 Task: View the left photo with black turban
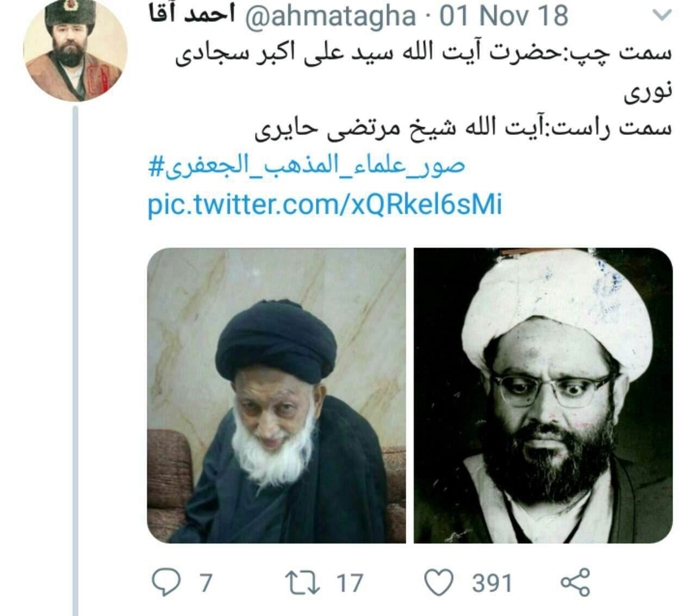click(276, 395)
